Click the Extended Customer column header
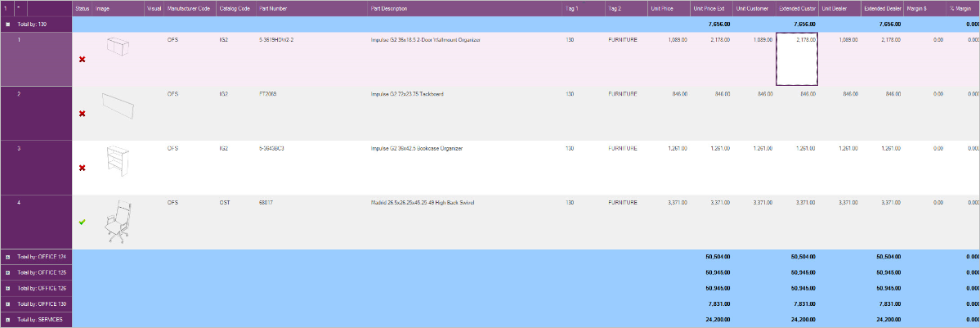This screenshot has height=328, width=980. (797, 9)
